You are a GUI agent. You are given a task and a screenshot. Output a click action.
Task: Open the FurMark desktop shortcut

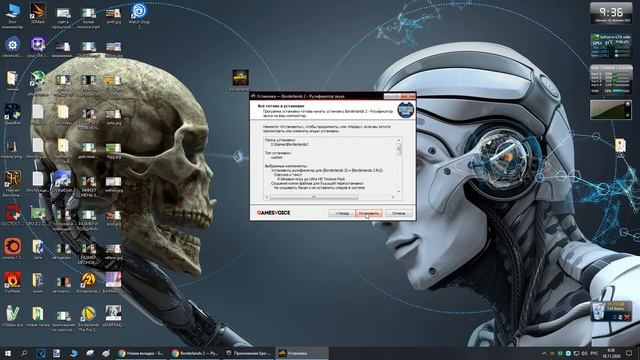pyautogui.click(x=12, y=282)
